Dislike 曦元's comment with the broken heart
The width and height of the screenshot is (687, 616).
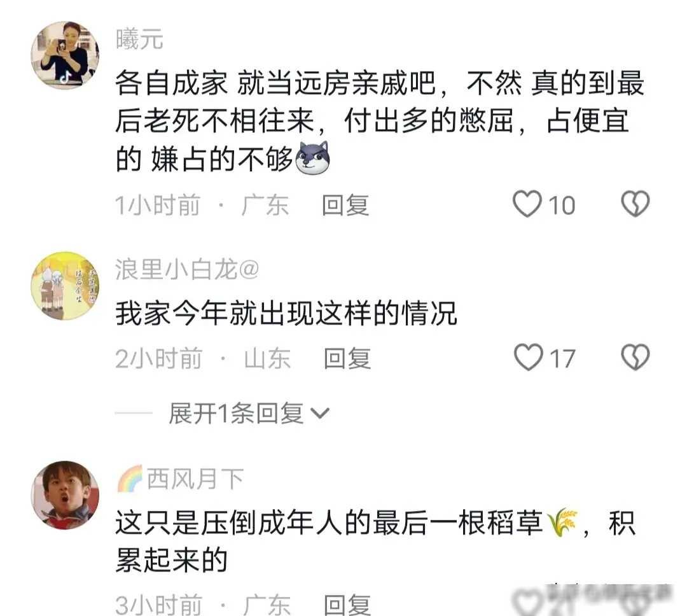(x=635, y=204)
